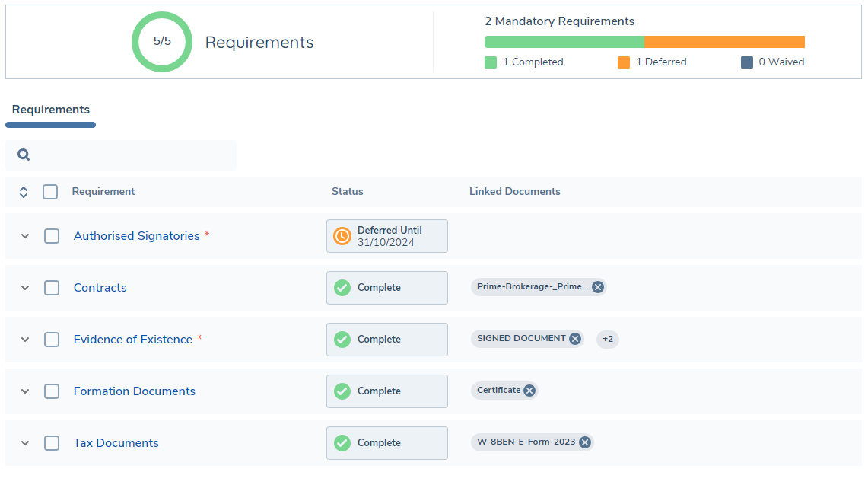This screenshot has width=868, height=485.
Task: Open the Contracts requirement link
Action: [100, 288]
